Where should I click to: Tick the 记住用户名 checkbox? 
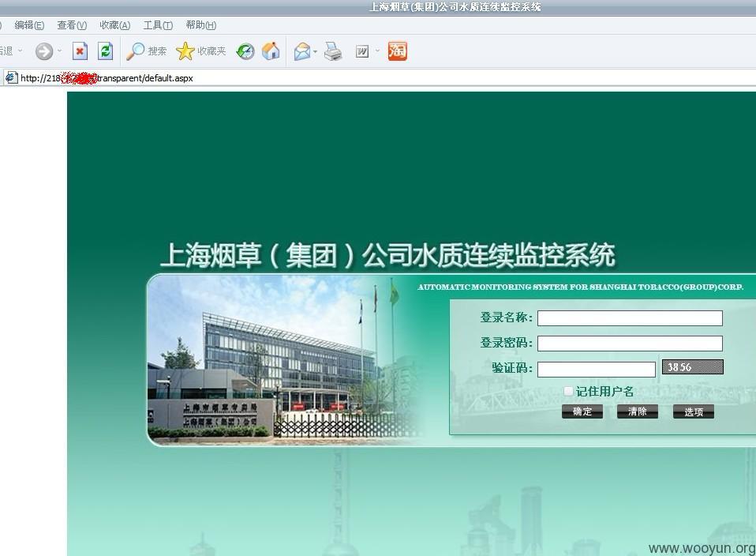point(568,391)
